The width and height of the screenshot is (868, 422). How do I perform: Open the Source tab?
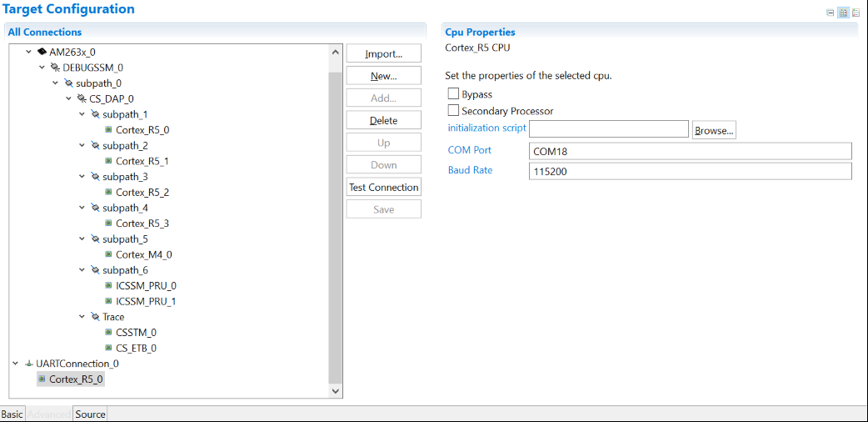tap(90, 414)
